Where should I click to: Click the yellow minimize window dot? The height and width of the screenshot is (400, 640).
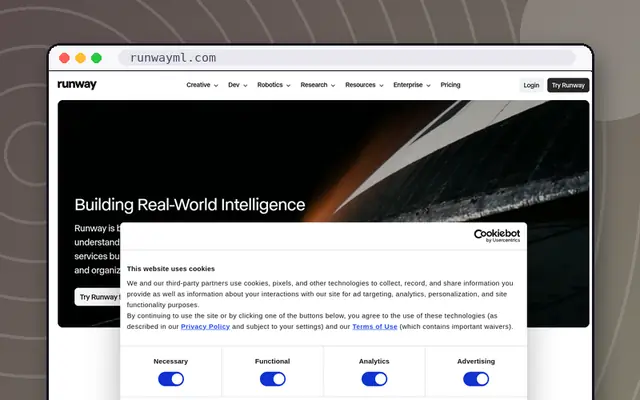tap(80, 58)
